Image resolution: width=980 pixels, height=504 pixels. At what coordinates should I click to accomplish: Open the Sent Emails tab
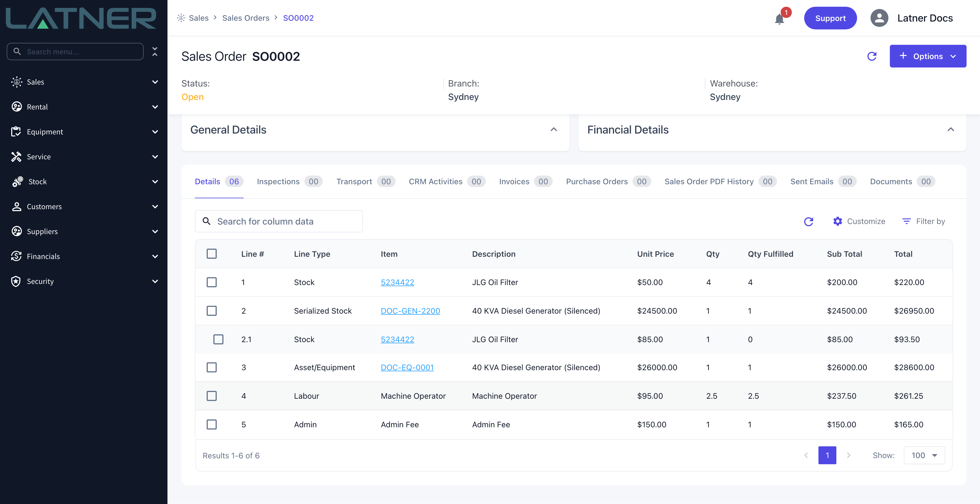[823, 181]
